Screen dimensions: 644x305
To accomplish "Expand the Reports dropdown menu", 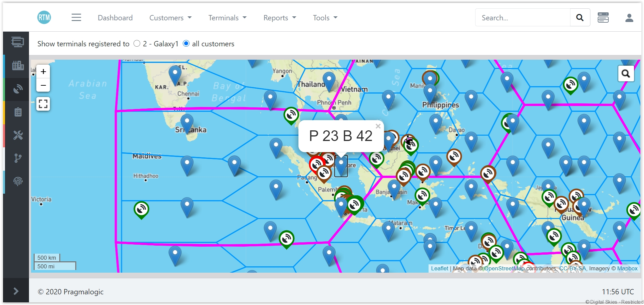I will tap(279, 18).
